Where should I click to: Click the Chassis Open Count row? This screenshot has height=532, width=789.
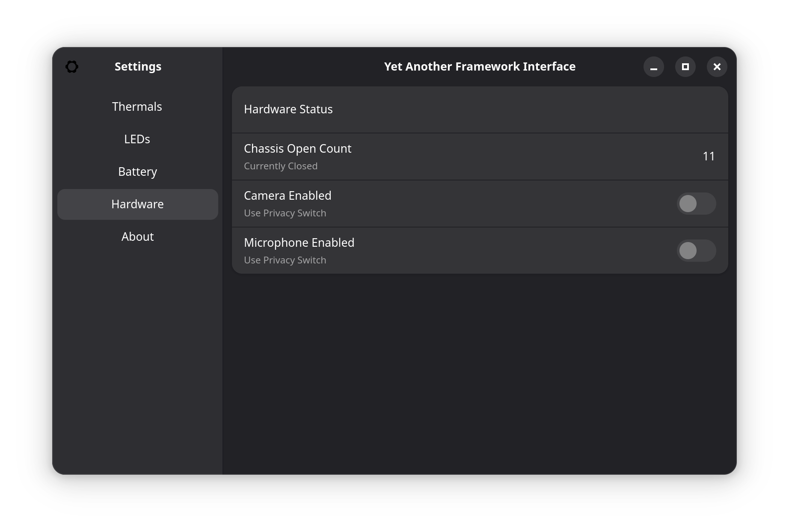428,157
